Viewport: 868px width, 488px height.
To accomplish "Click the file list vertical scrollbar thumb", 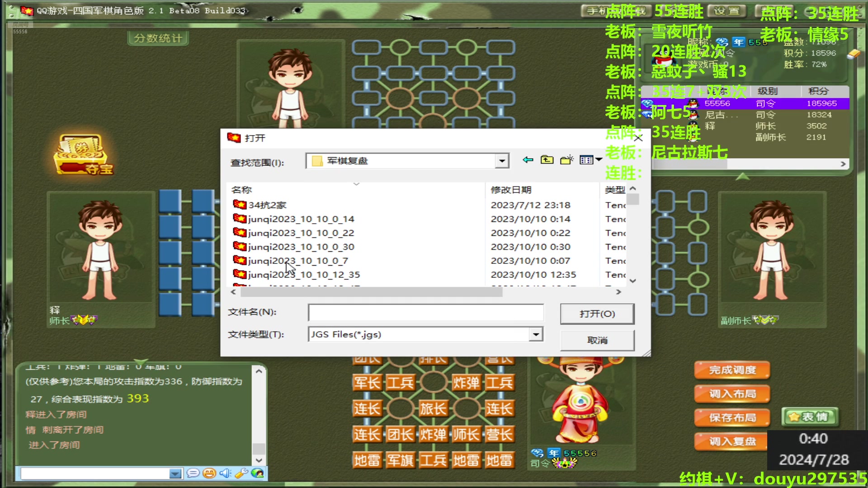I will [x=633, y=199].
